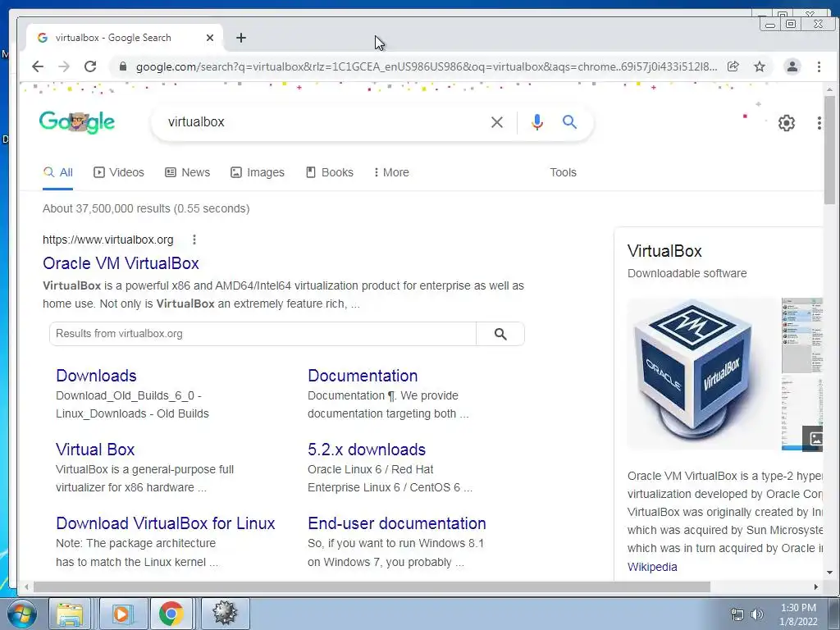Click the VirtualBox logo image
Image resolution: width=840 pixels, height=630 pixels.
(x=702, y=373)
